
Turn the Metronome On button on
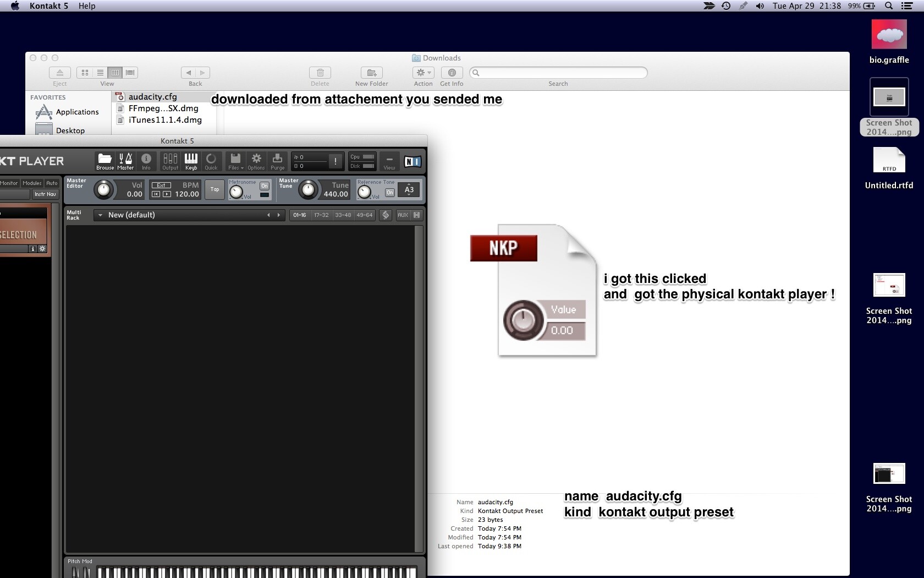click(x=265, y=186)
